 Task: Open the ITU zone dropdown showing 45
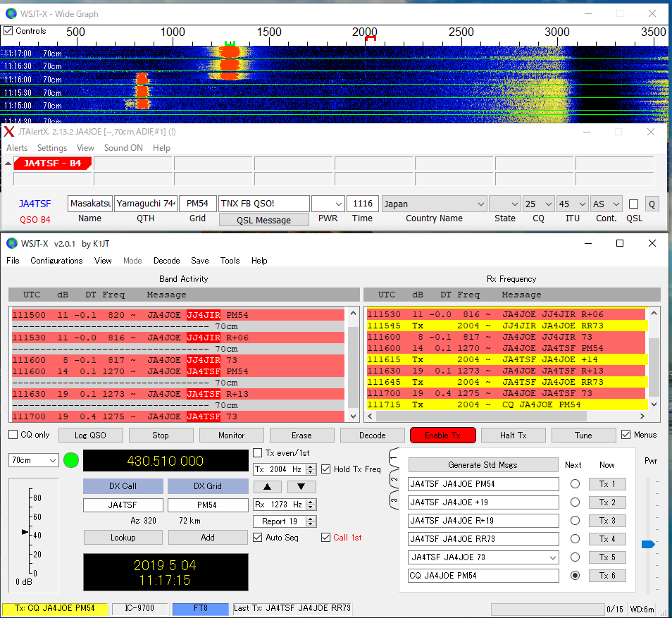point(572,204)
